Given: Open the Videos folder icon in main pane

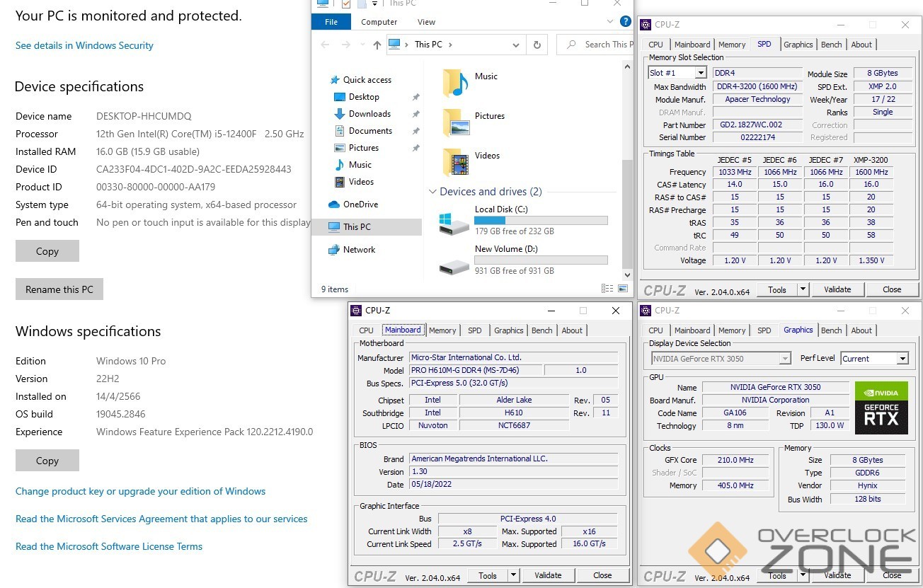Looking at the screenshot, I should pos(455,162).
